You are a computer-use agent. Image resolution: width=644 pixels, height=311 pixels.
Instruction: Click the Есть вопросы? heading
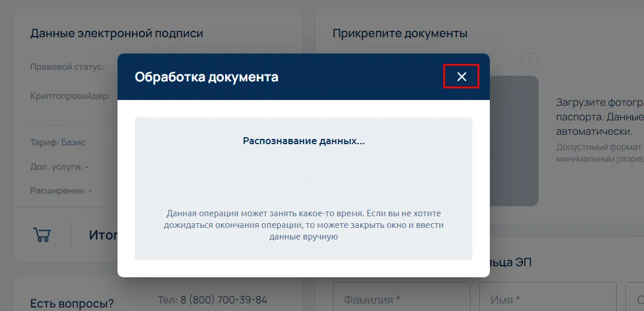72,303
